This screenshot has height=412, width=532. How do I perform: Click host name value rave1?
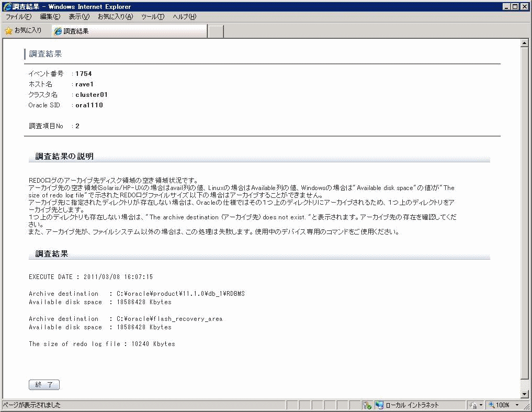[x=85, y=84]
